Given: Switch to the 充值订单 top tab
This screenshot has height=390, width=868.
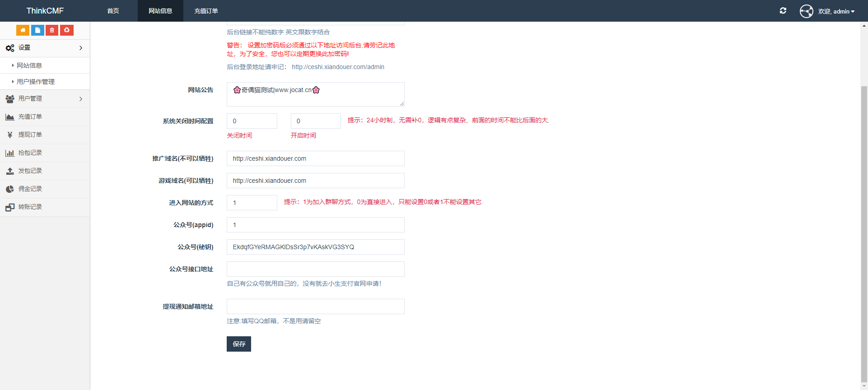Looking at the screenshot, I should point(206,11).
